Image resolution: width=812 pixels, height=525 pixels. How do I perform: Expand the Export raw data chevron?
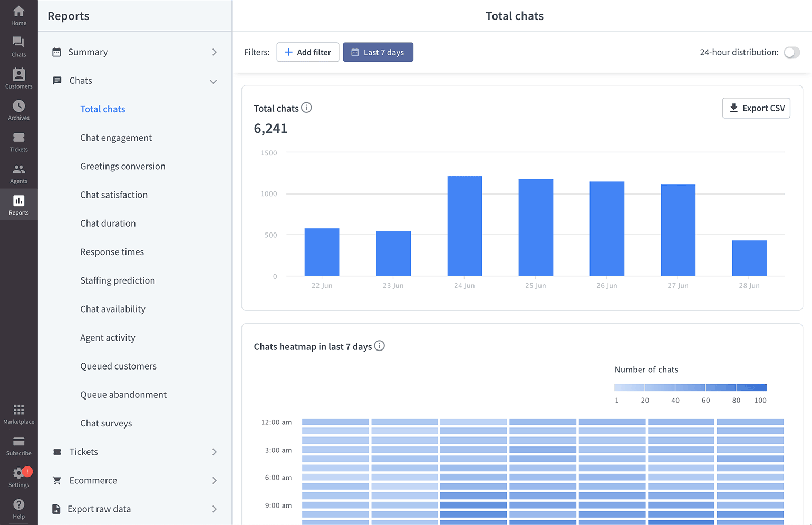[x=214, y=509]
